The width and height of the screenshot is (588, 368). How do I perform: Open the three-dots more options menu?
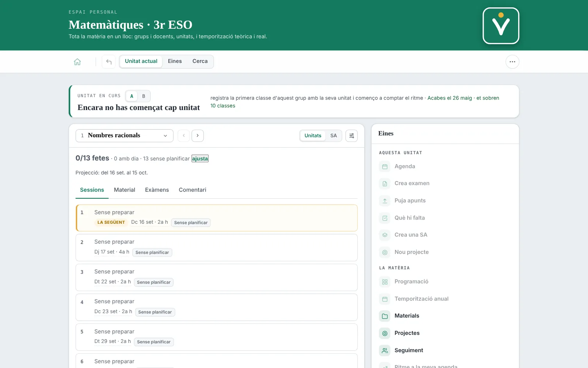(512, 62)
